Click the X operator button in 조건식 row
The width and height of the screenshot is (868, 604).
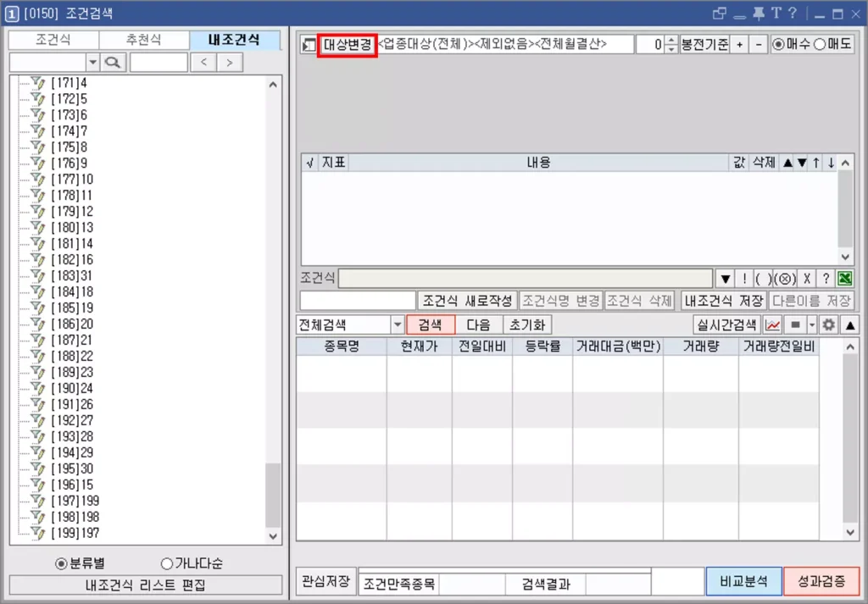coord(807,278)
